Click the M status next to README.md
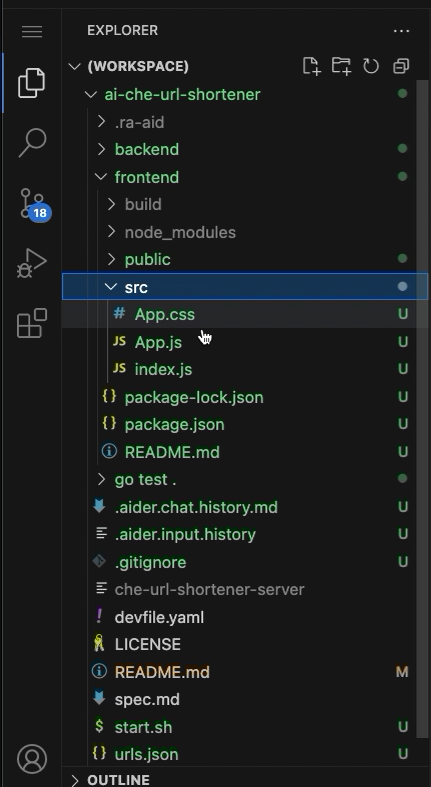The width and height of the screenshot is (431, 787). pos(402,672)
